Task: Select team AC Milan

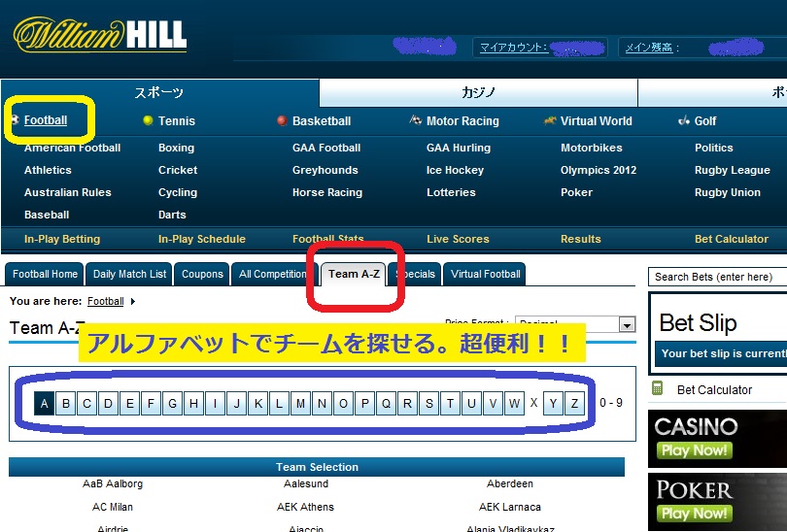Action: (113, 507)
